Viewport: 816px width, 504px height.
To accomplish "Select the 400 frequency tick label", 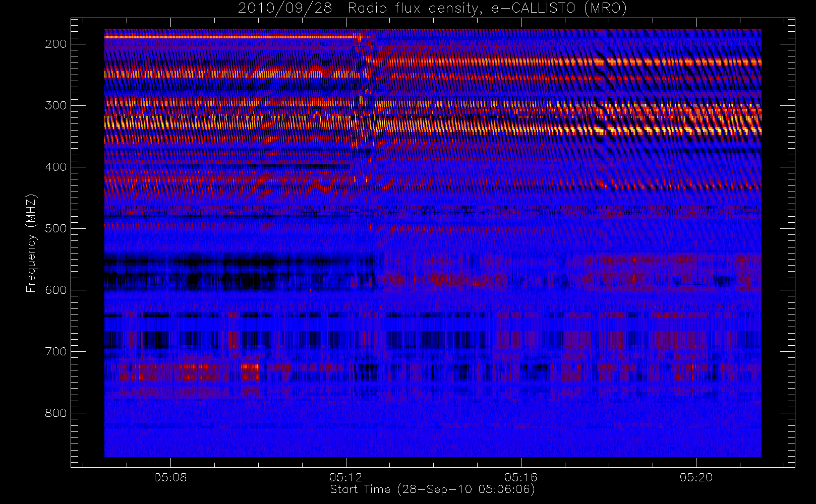I will tap(56, 167).
